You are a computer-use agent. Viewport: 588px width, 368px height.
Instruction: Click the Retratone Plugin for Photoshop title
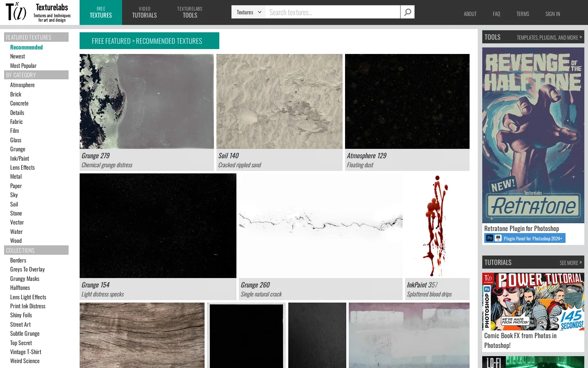click(521, 229)
